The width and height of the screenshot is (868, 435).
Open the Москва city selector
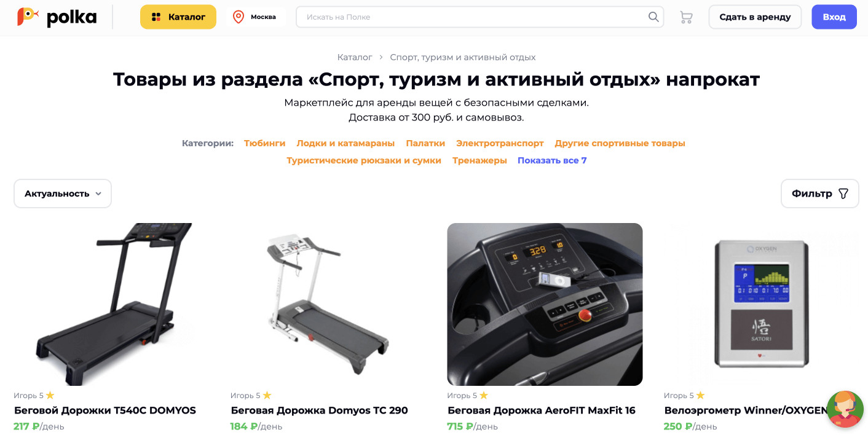pos(256,17)
